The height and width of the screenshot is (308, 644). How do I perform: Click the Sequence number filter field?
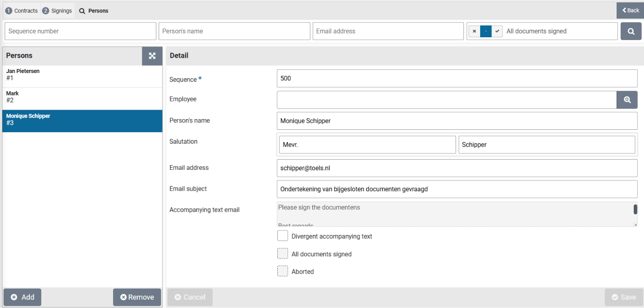point(80,31)
